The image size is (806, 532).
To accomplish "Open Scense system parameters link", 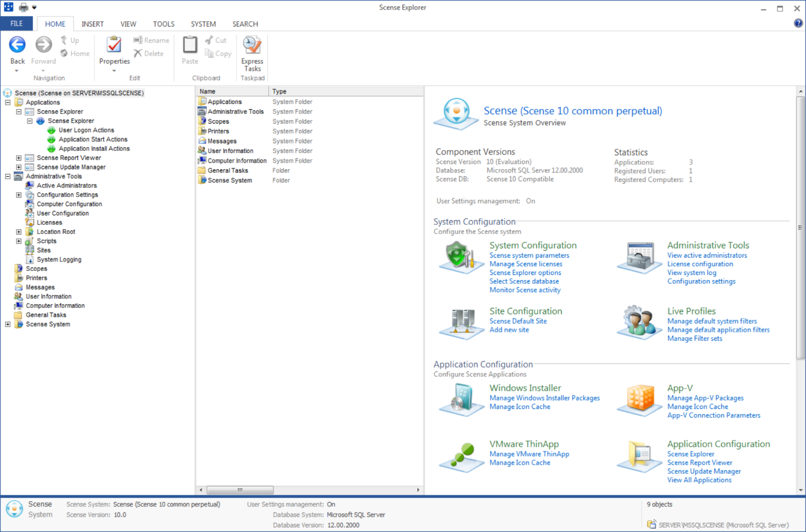I will pos(529,255).
